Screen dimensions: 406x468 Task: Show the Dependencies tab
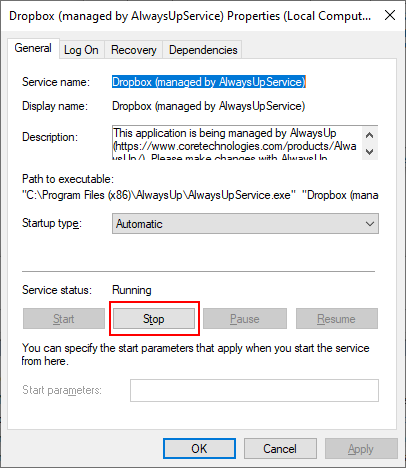pyautogui.click(x=203, y=50)
